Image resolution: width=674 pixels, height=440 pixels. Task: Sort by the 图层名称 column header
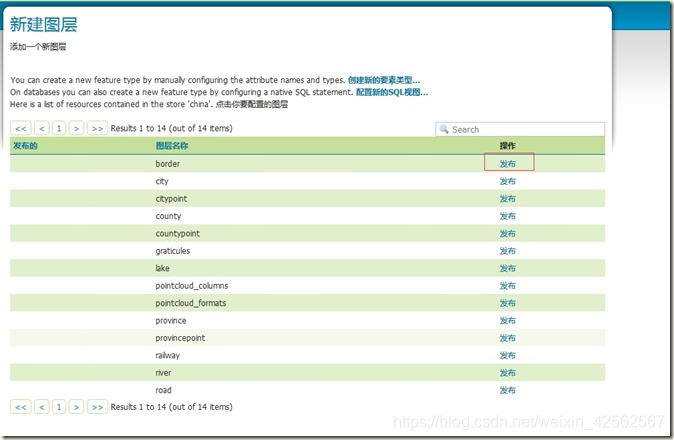[172, 146]
